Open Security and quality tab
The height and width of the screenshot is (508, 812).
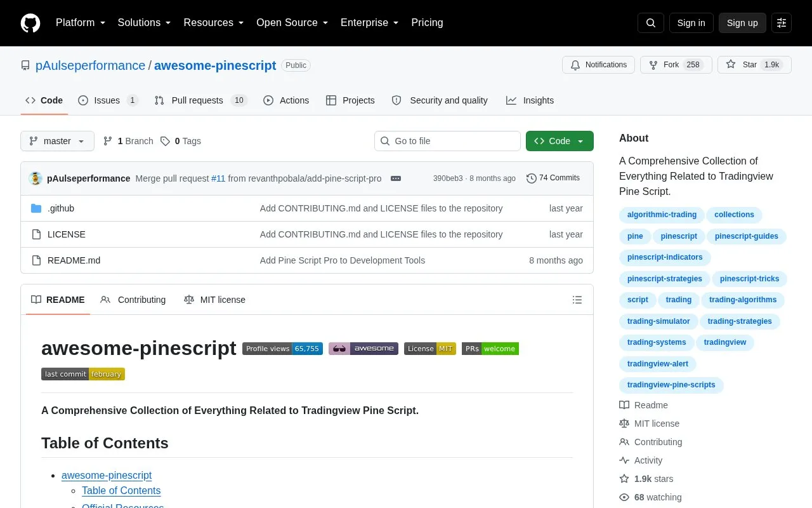coord(440,100)
